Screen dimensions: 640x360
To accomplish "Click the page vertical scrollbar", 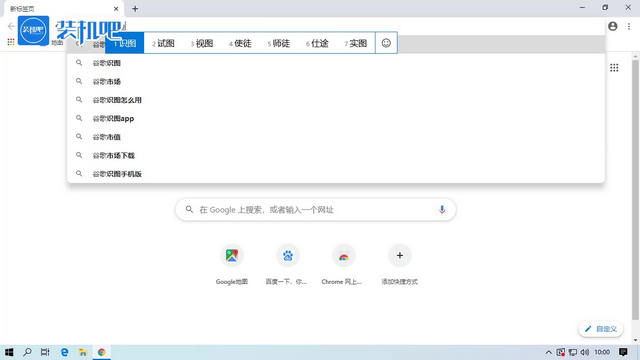I will [635, 190].
